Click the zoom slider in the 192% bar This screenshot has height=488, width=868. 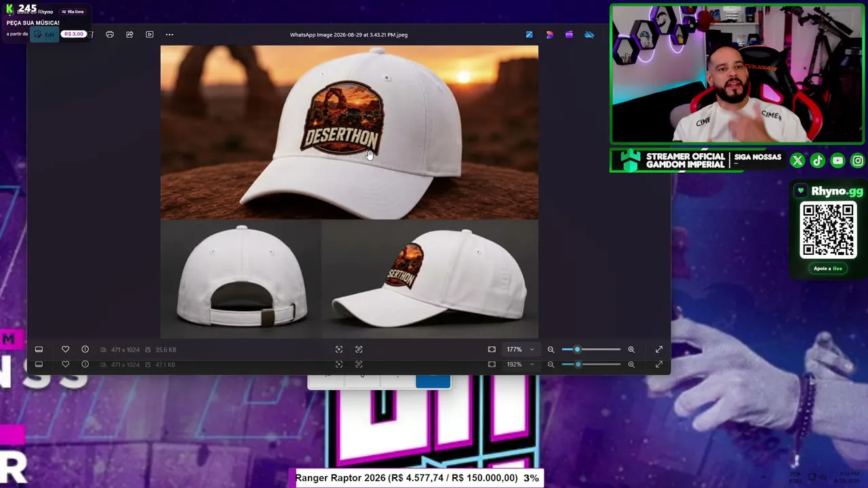pyautogui.click(x=591, y=365)
